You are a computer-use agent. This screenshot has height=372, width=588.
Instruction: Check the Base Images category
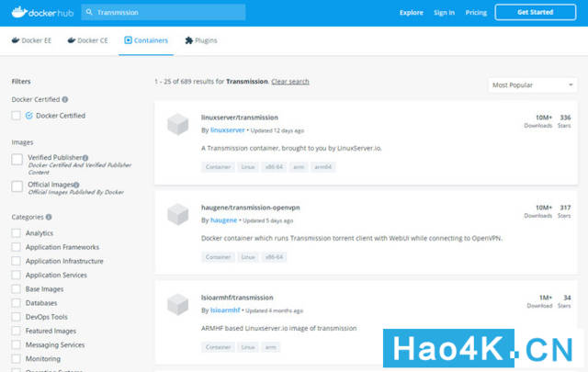point(17,289)
